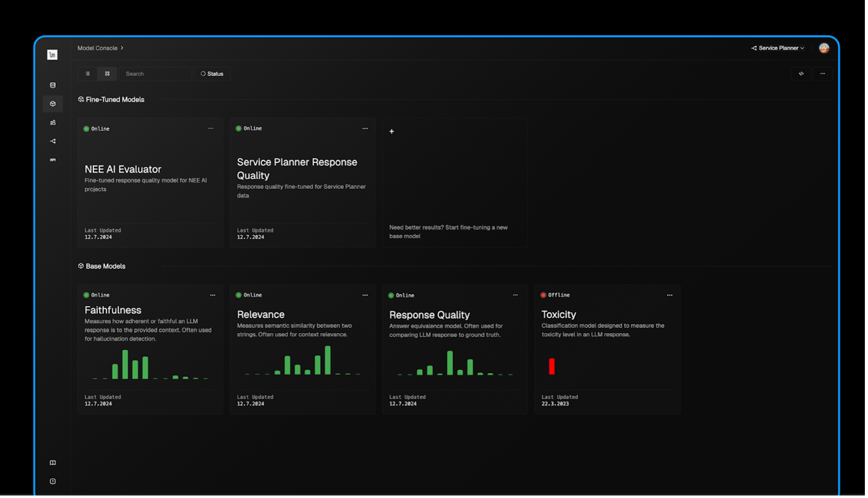Switch to grid view layout
The image size is (868, 498).
click(x=107, y=74)
